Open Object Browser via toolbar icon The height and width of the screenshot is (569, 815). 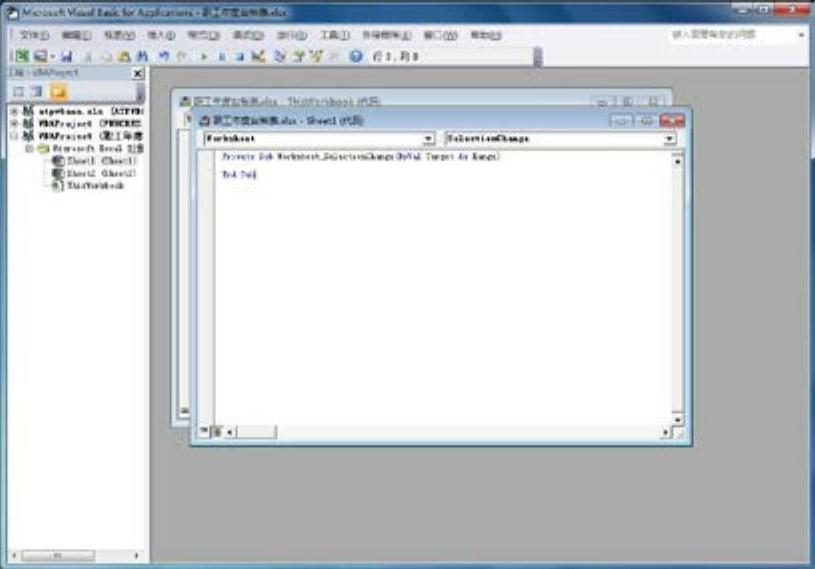[x=316, y=56]
